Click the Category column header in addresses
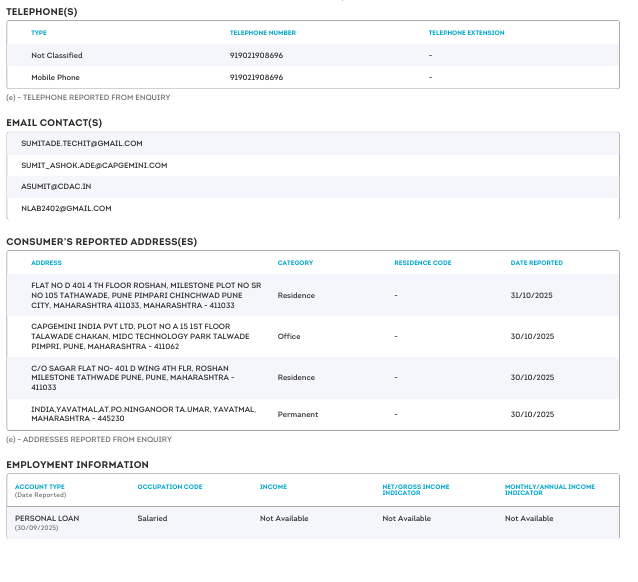The image size is (638, 582). [x=295, y=263]
